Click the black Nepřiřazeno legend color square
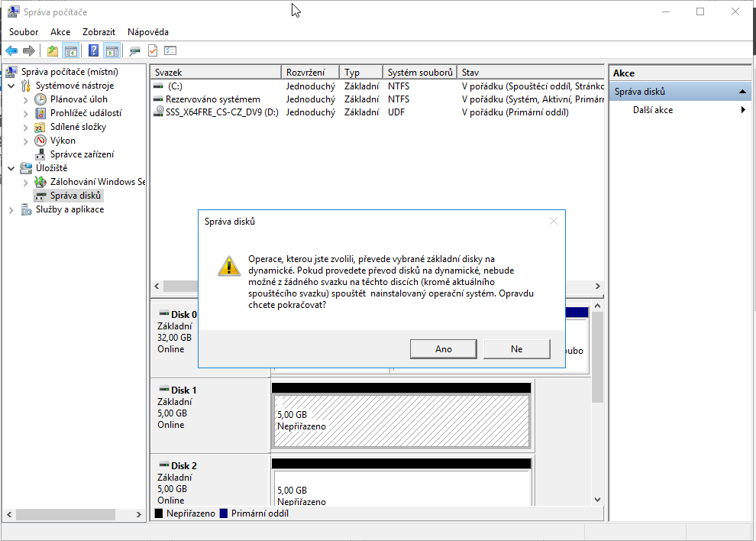756x541 pixels. click(159, 513)
